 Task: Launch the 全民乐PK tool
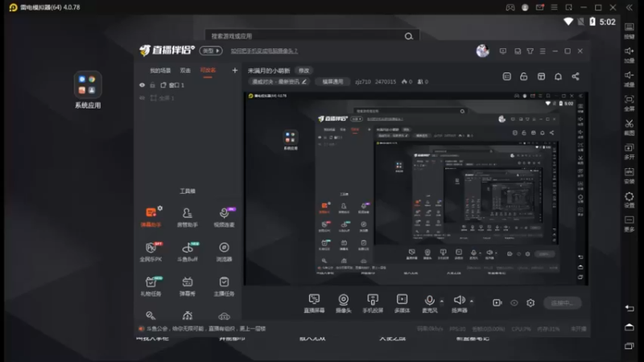point(151,252)
